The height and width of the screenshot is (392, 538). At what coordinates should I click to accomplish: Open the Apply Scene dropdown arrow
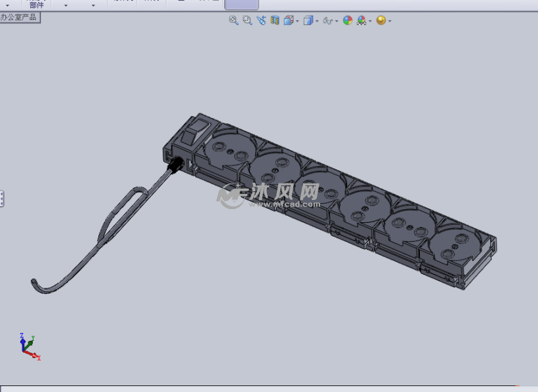tap(370, 21)
